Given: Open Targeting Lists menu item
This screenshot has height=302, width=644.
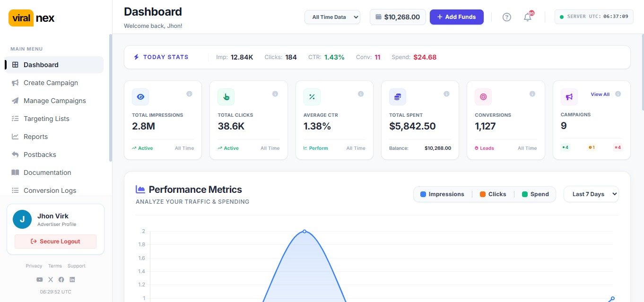Looking at the screenshot, I should coord(54,119).
